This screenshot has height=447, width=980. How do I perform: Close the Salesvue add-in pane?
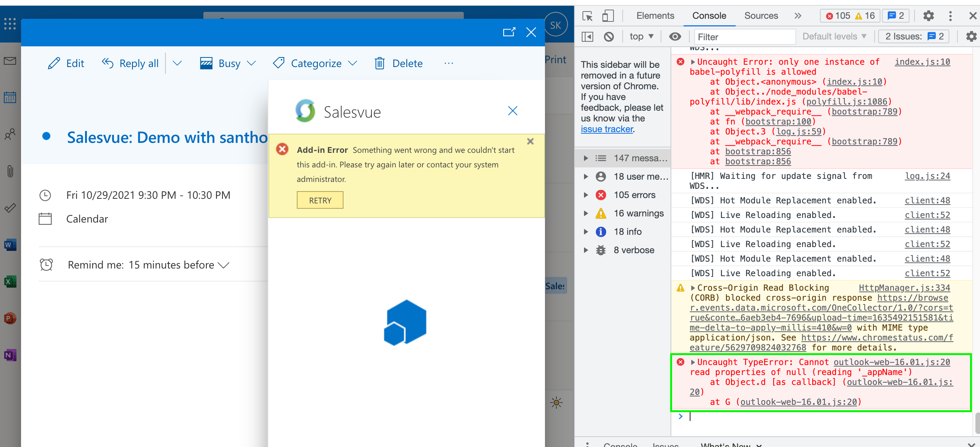512,111
